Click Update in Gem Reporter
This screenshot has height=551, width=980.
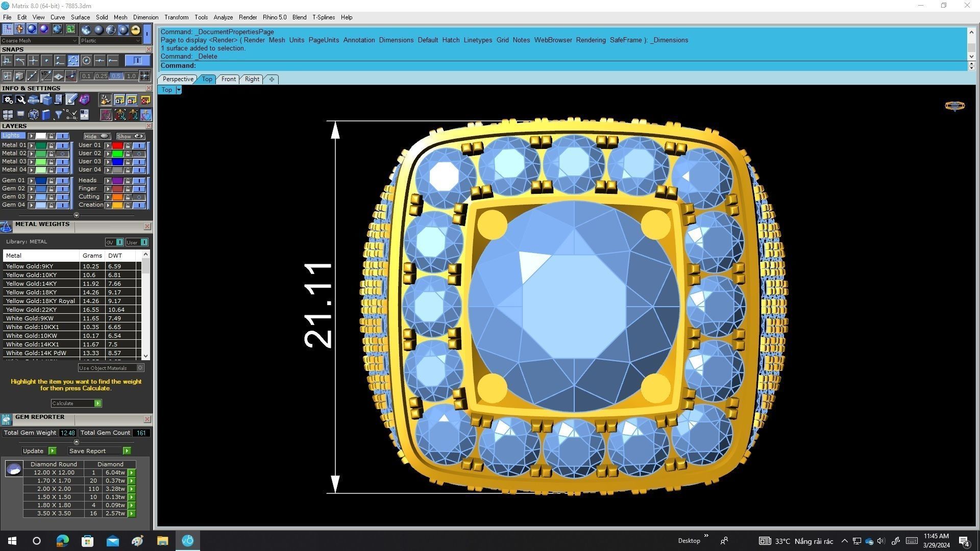coord(39,451)
